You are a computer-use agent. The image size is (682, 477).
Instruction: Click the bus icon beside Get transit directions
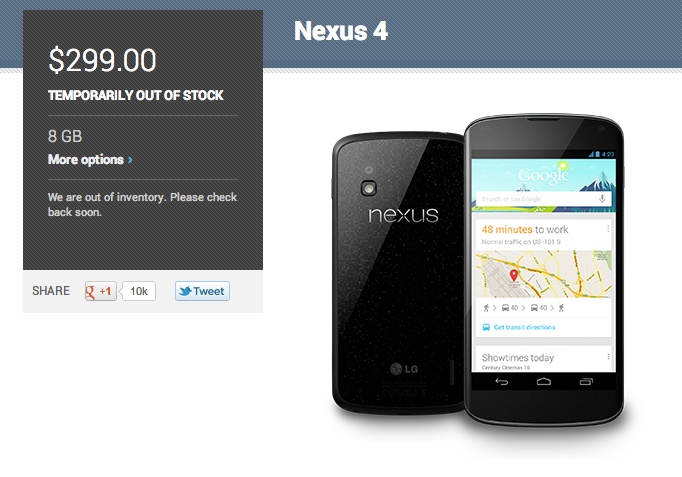pyautogui.click(x=486, y=327)
